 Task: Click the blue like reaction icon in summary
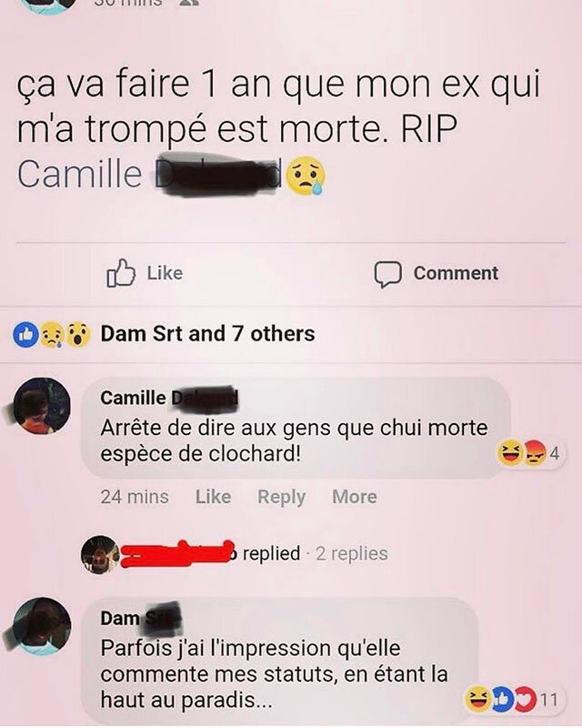click(x=25, y=334)
